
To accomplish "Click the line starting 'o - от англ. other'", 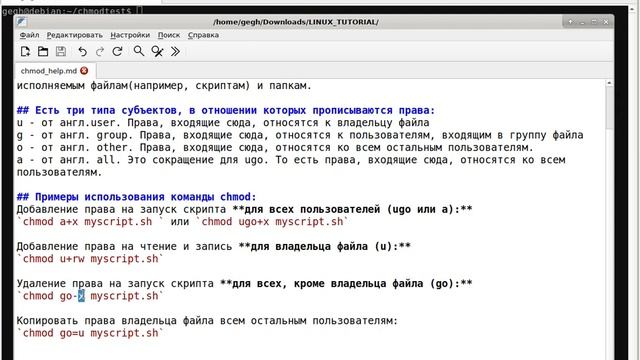I will [x=275, y=147].
